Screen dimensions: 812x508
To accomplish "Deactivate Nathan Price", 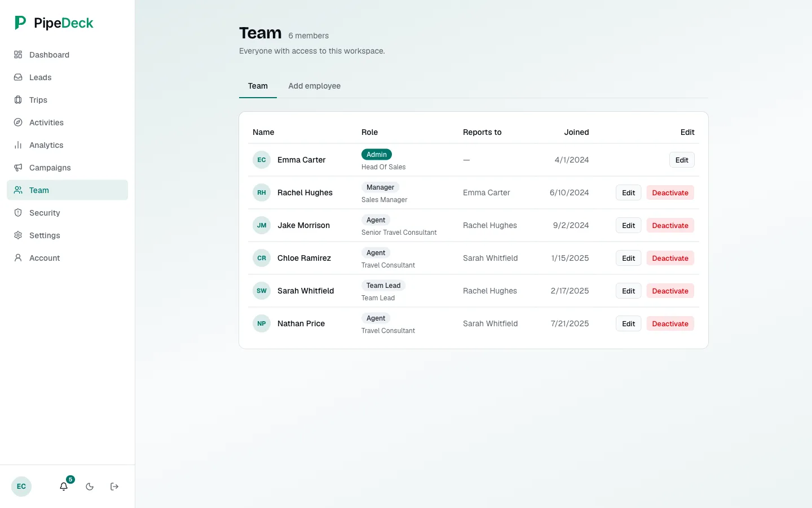I will (670, 323).
